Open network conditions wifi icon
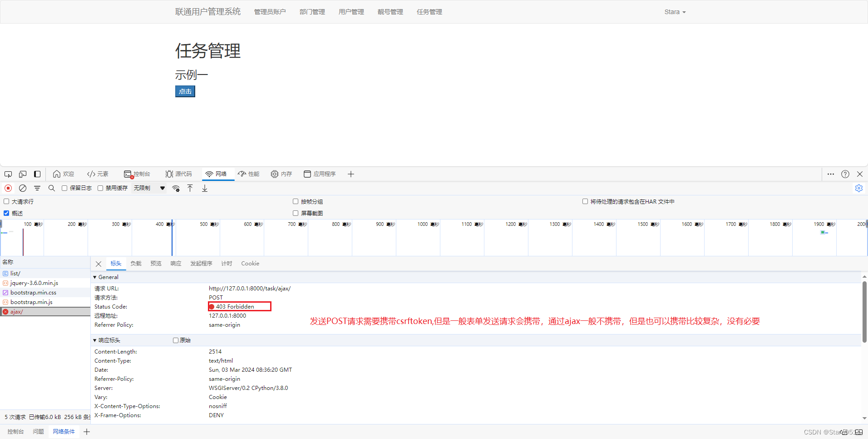Viewport: 868px width, 439px height. 176,188
